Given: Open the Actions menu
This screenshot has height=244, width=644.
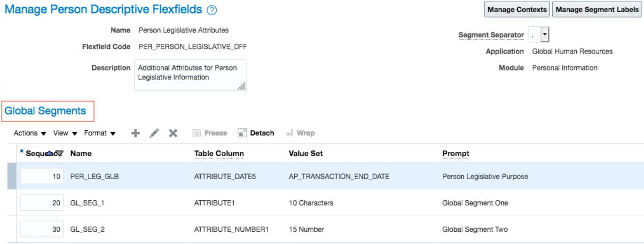Looking at the screenshot, I should click(x=30, y=133).
